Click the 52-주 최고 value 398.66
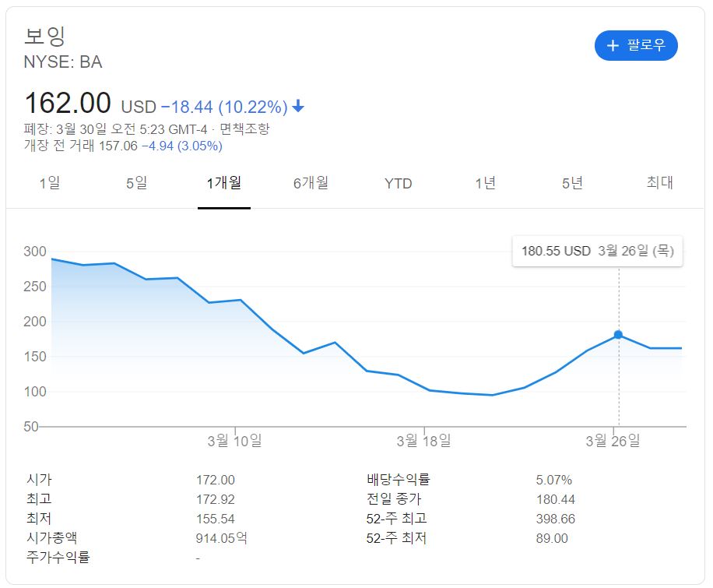 coord(555,519)
